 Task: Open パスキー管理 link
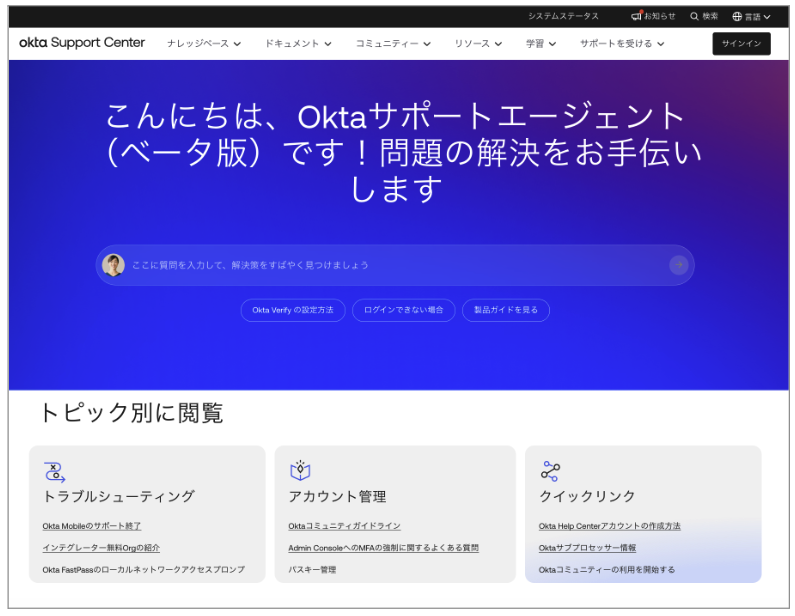[312, 570]
